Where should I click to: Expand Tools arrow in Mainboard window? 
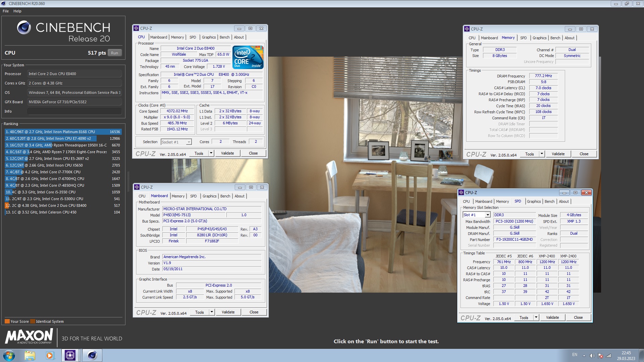pos(212,312)
